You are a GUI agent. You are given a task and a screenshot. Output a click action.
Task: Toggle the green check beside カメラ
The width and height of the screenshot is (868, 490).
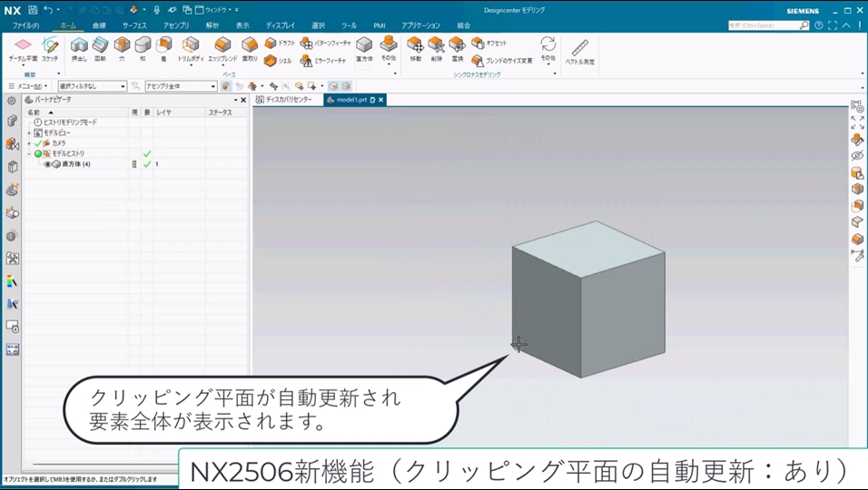pyautogui.click(x=37, y=143)
